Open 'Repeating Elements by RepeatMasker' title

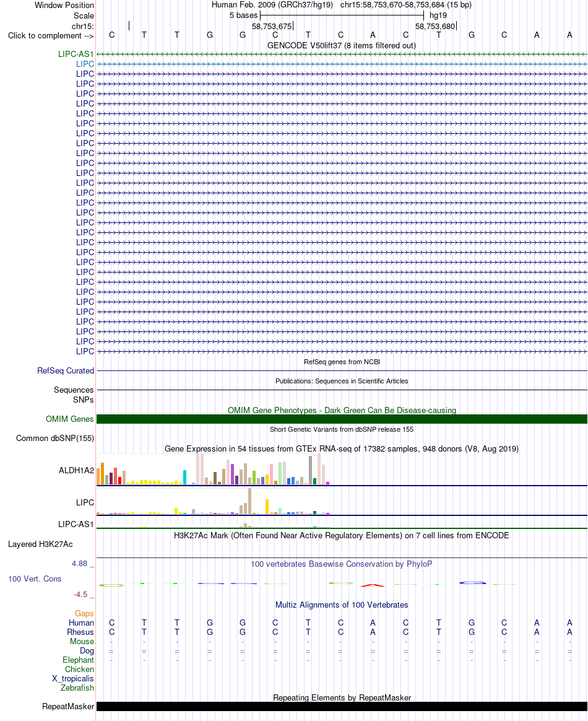342,697
